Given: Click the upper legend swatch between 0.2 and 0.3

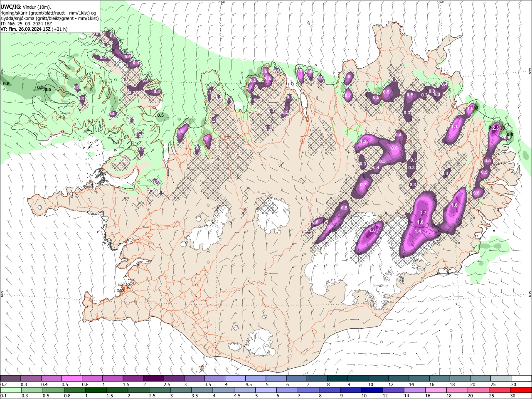Looking at the screenshot, I should tap(10, 379).
